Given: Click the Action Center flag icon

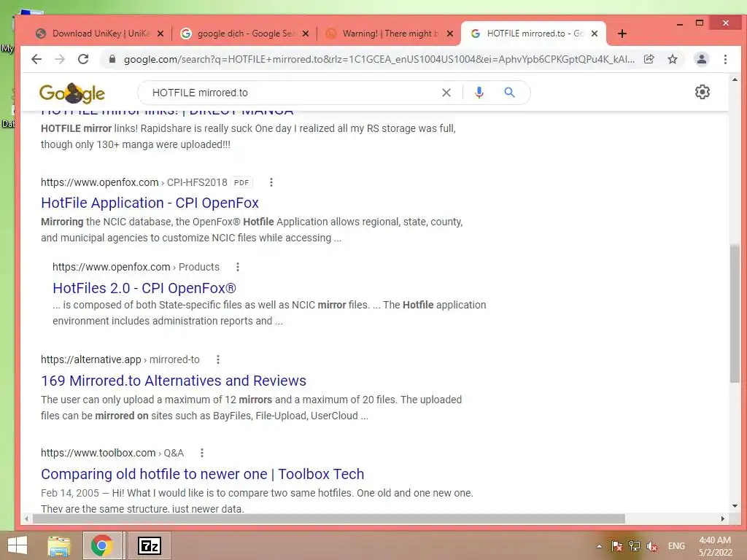Looking at the screenshot, I should click(616, 546).
